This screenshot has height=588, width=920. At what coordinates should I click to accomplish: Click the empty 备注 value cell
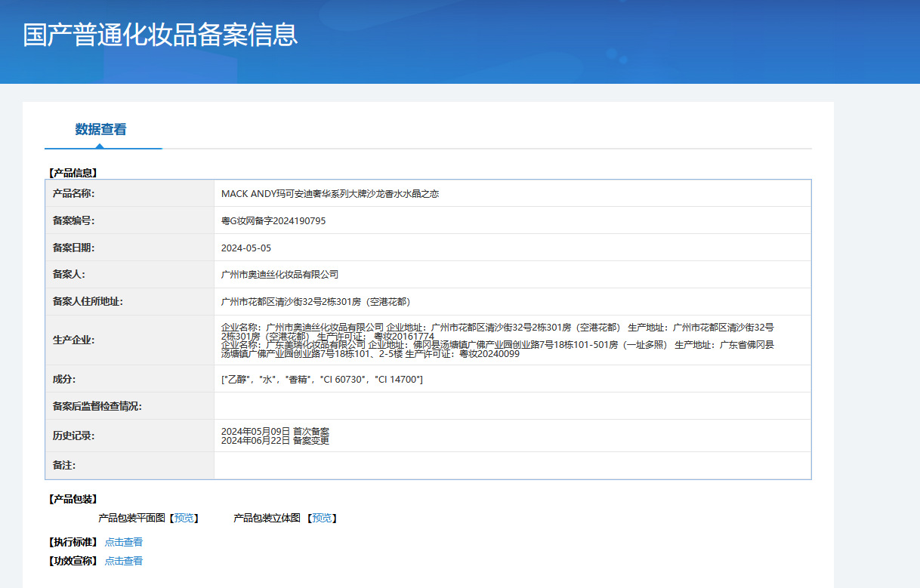[511, 466]
